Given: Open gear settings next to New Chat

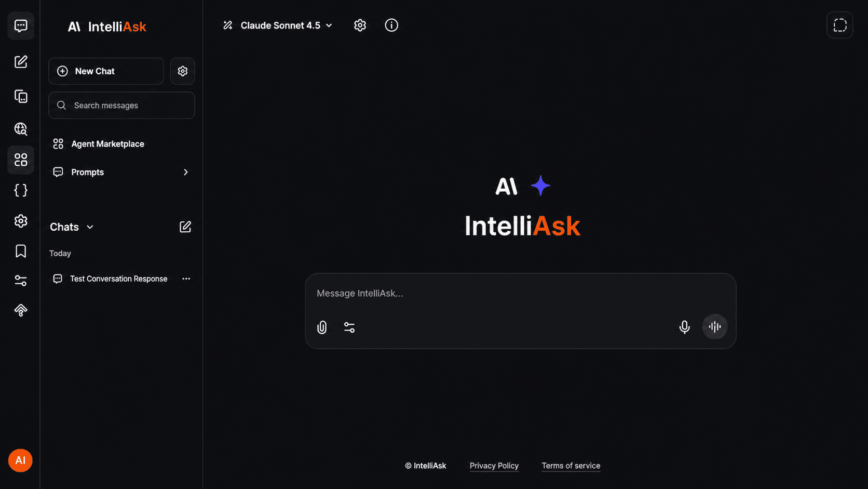Looking at the screenshot, I should (183, 71).
